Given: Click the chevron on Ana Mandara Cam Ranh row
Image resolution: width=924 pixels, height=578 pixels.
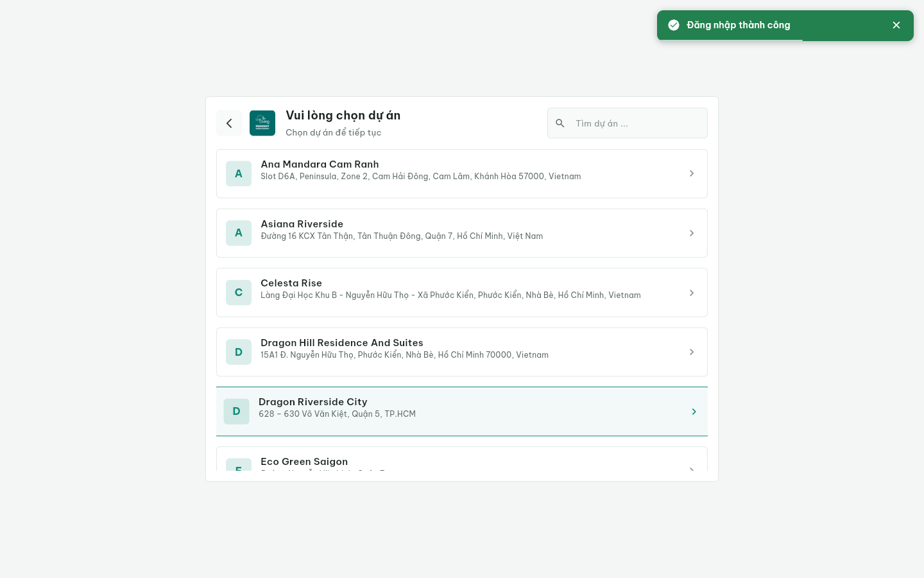Looking at the screenshot, I should click(x=692, y=173).
